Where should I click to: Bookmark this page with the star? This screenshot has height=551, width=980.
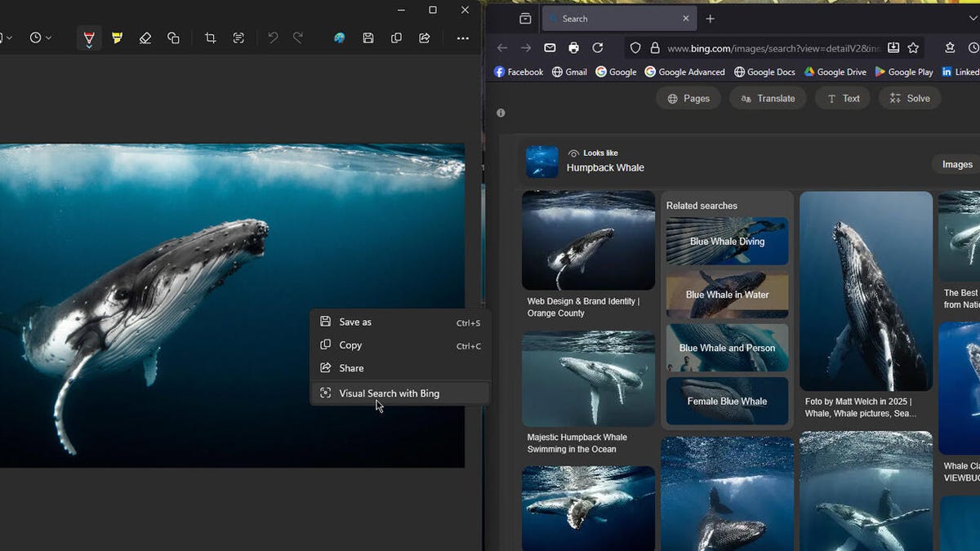click(x=913, y=48)
